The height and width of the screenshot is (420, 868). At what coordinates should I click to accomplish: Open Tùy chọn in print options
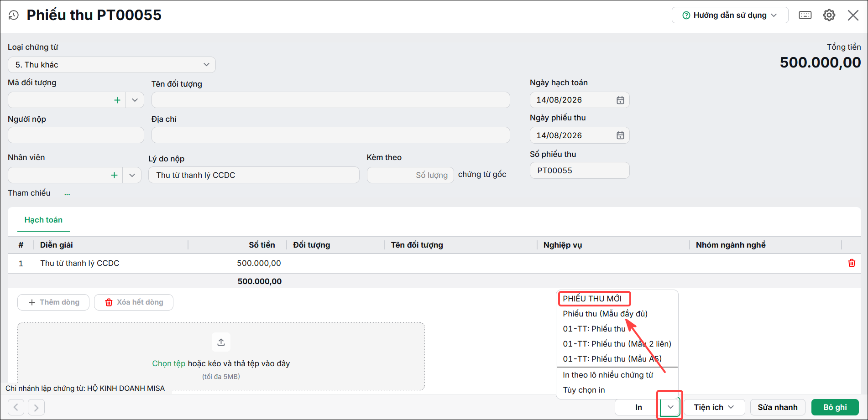(584, 390)
